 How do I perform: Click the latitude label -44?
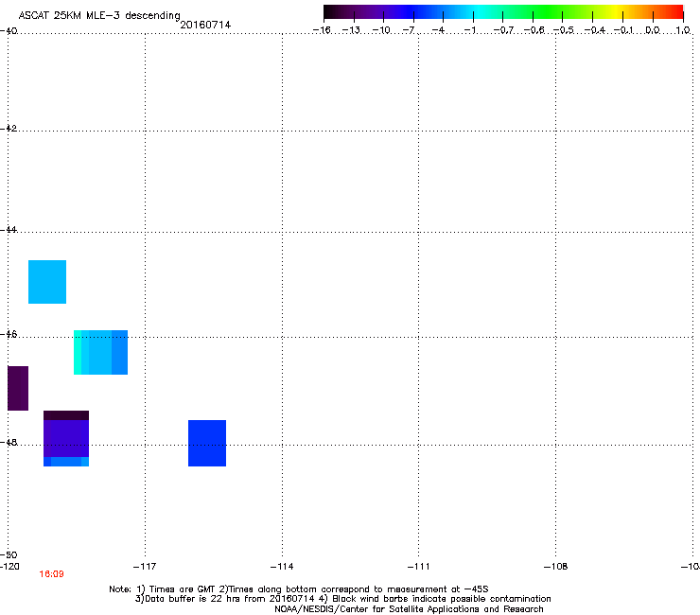tap(9, 230)
